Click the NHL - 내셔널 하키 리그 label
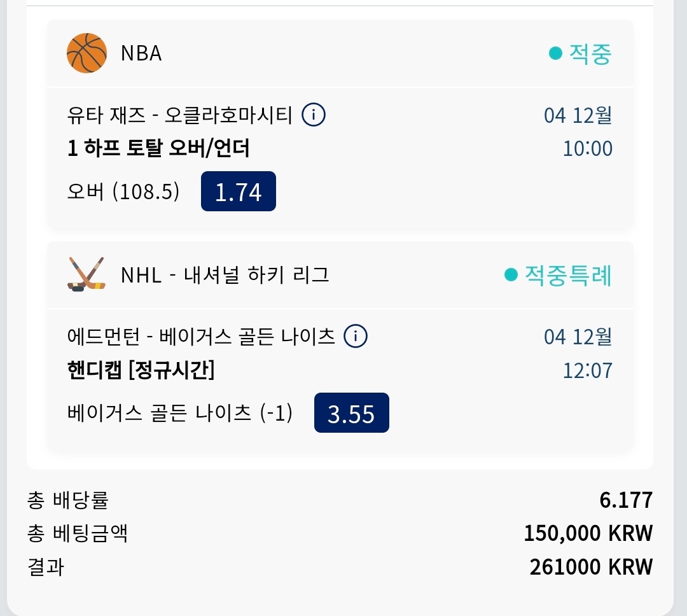687x616 pixels. coord(225,275)
